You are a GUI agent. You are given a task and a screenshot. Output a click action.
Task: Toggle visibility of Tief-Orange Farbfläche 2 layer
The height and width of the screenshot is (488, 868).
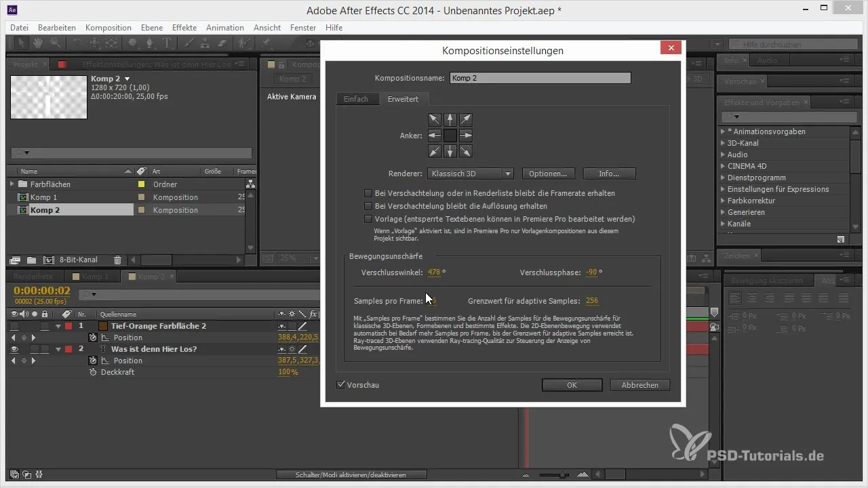click(15, 326)
